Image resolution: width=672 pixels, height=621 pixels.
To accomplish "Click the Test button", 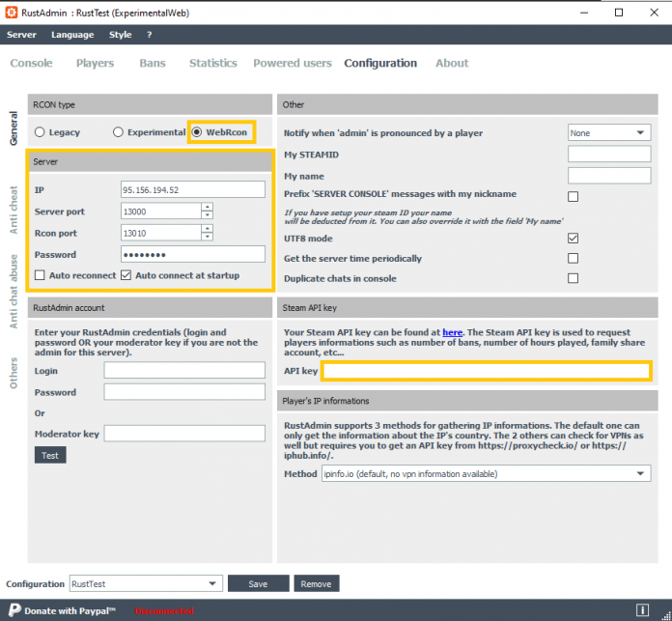I will tap(50, 455).
